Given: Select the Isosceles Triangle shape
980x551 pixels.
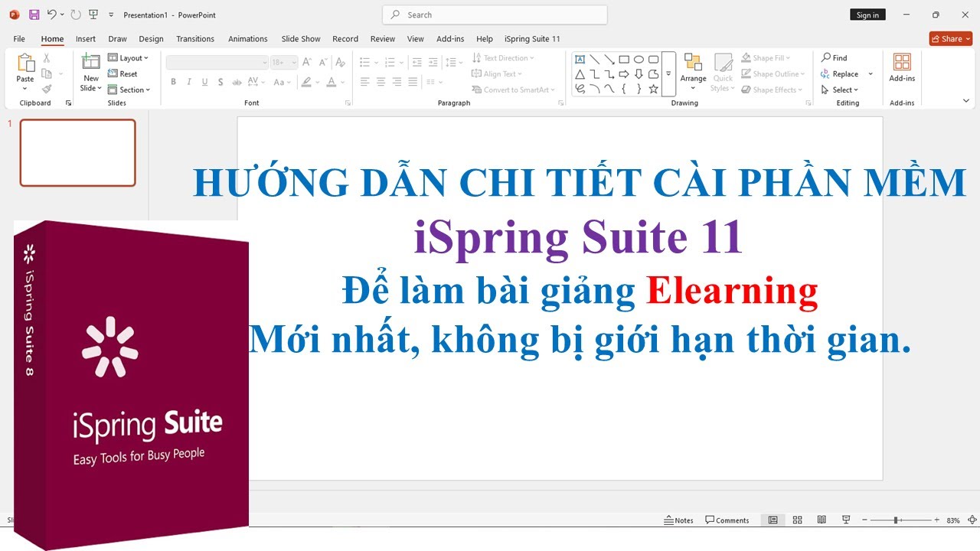Looking at the screenshot, I should pos(580,74).
